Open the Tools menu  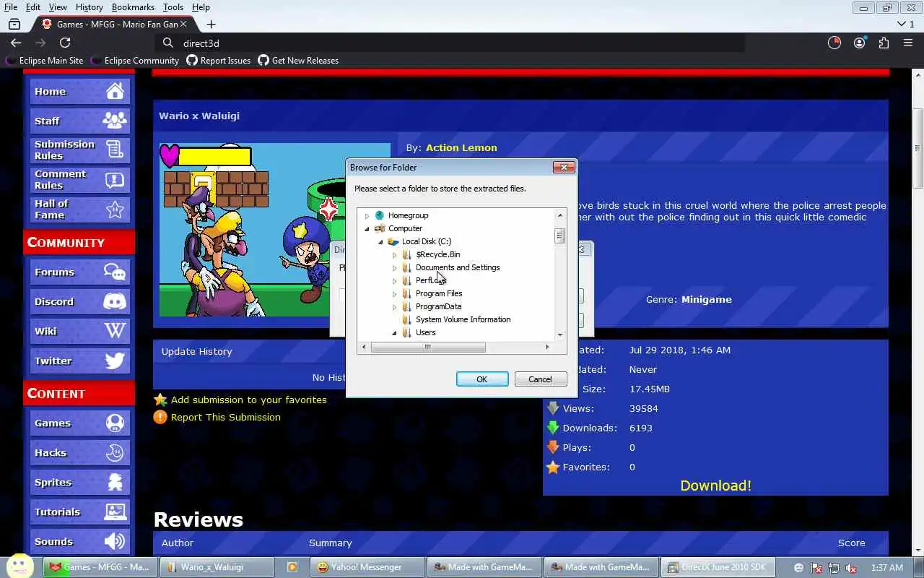coord(173,7)
